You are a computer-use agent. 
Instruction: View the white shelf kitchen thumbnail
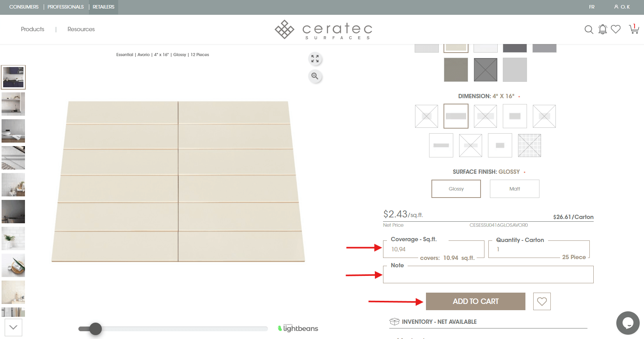coord(13,104)
